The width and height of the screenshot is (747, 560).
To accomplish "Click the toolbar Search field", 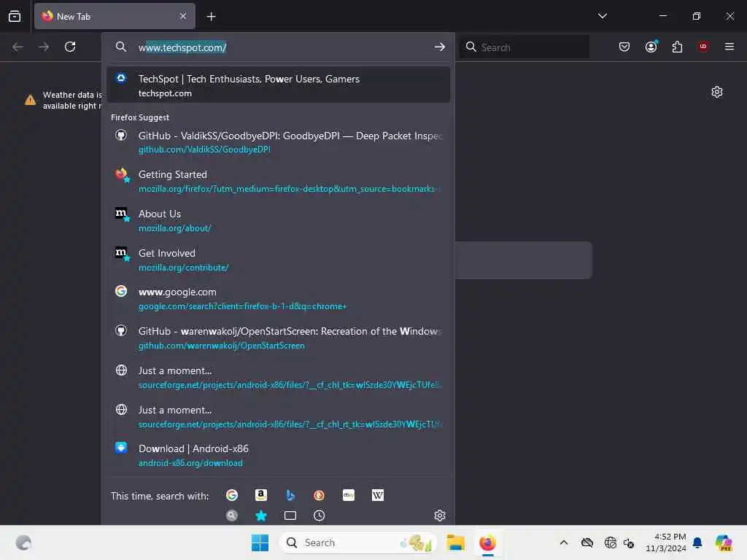I will pyautogui.click(x=524, y=47).
